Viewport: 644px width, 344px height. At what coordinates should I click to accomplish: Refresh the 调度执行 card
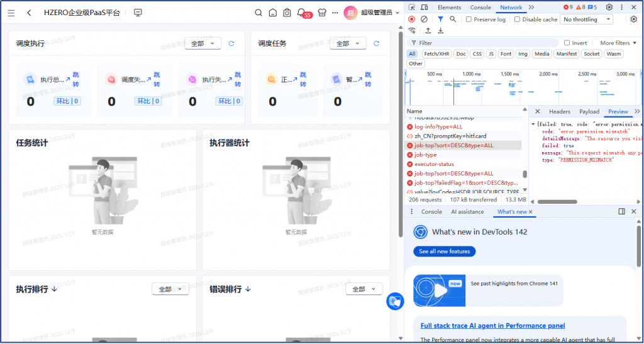click(231, 43)
